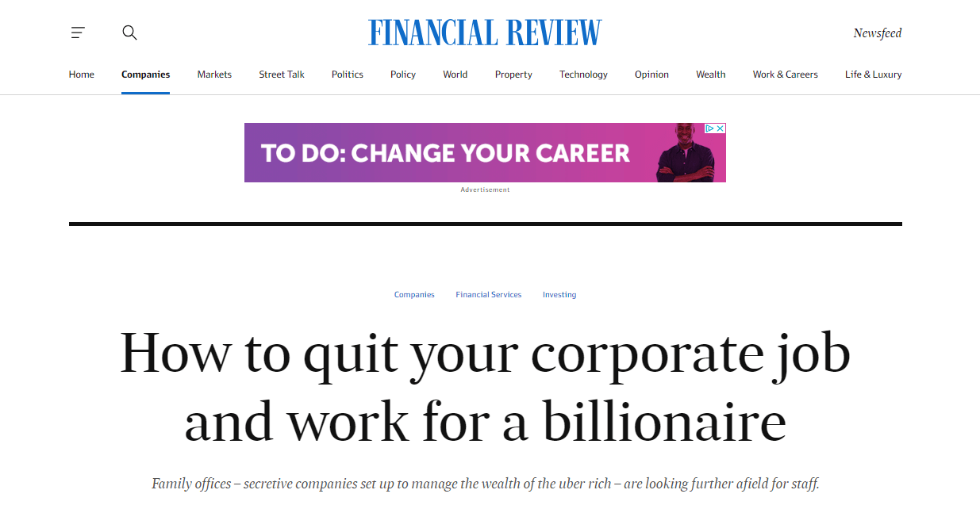The height and width of the screenshot is (532, 980).
Task: Select Markets in the navigation bar
Action: pos(214,75)
